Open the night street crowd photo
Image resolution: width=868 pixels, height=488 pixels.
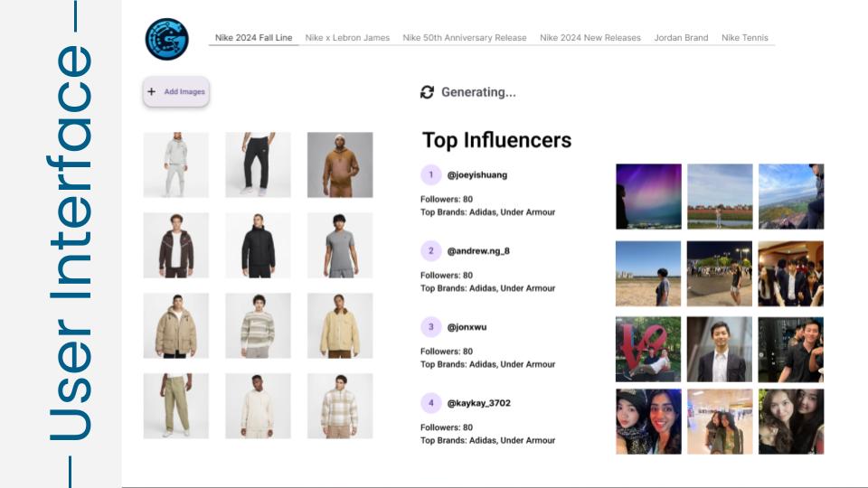click(x=720, y=273)
